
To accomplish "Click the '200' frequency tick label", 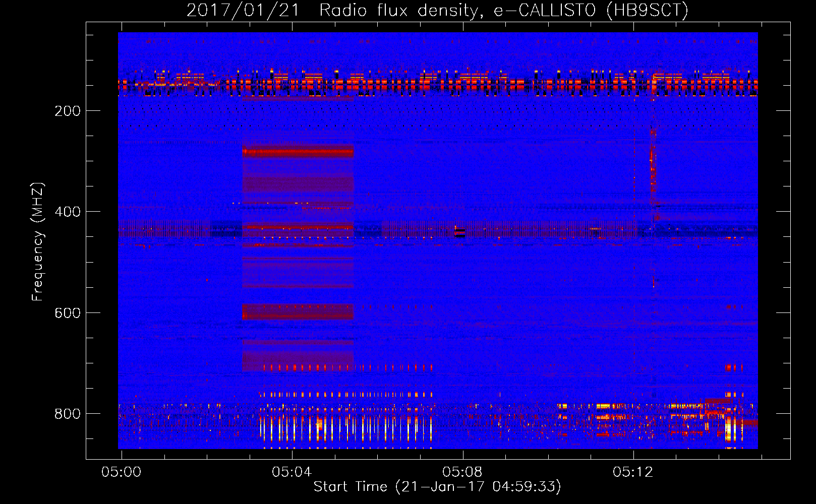I will click(x=68, y=111).
